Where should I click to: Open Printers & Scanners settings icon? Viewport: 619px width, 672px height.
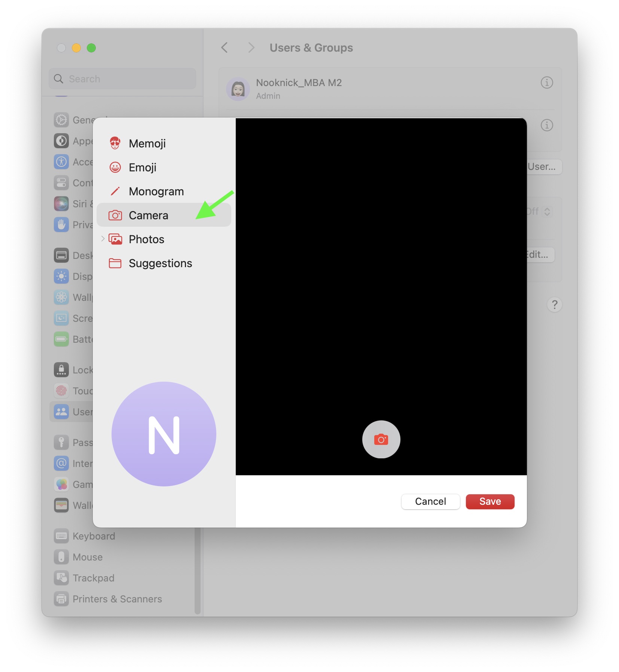(x=61, y=599)
